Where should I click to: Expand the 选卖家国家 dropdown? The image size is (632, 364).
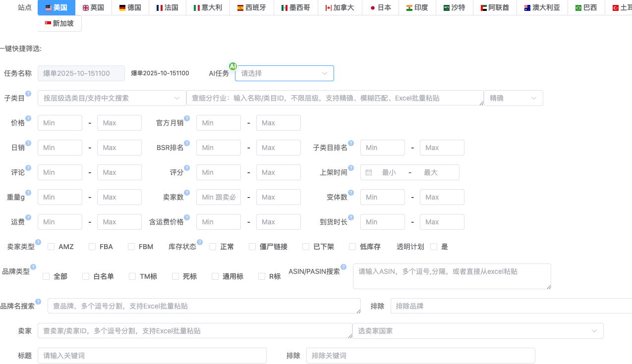pos(477,331)
